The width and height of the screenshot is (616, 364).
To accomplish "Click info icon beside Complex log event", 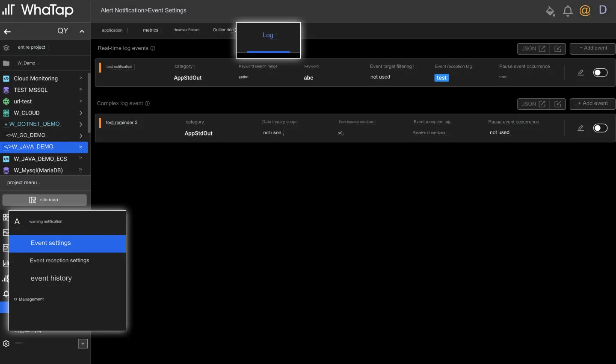I will [147, 103].
